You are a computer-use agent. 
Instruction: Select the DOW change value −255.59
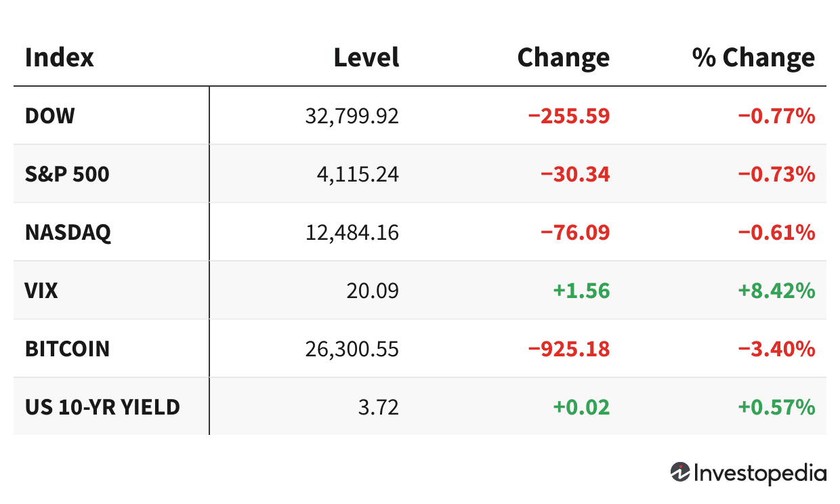[x=569, y=116]
